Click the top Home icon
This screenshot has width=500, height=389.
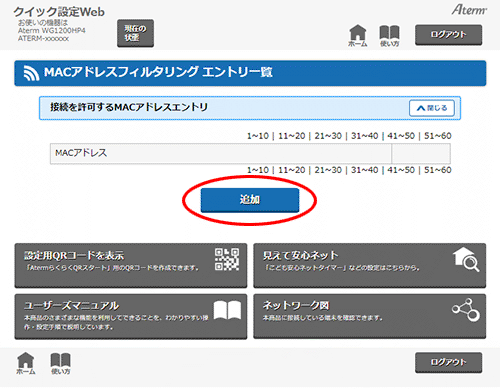click(x=358, y=36)
